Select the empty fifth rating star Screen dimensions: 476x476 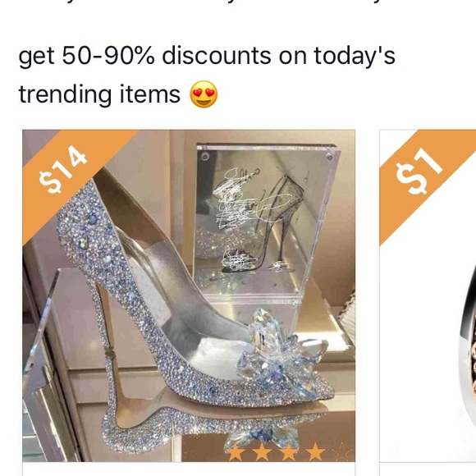tap(341, 451)
